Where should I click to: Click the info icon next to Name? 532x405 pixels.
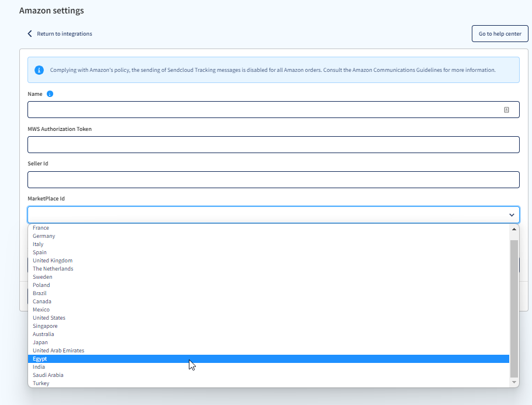50,94
